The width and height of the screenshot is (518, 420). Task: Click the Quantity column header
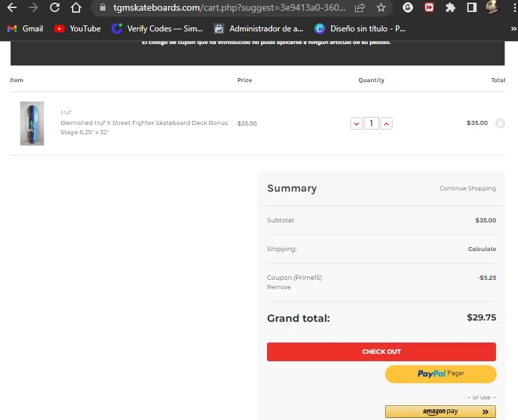[371, 80]
